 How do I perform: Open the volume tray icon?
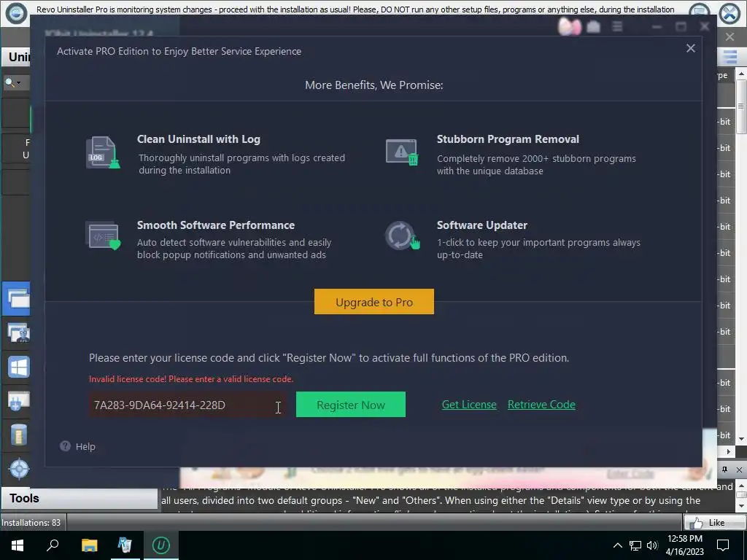[651, 545]
